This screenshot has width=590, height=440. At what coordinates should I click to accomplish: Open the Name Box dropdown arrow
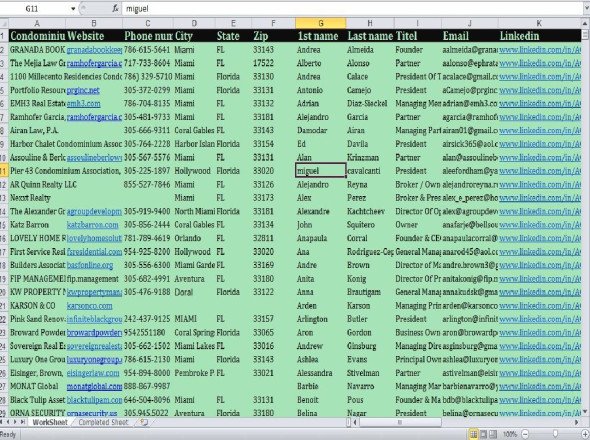73,8
